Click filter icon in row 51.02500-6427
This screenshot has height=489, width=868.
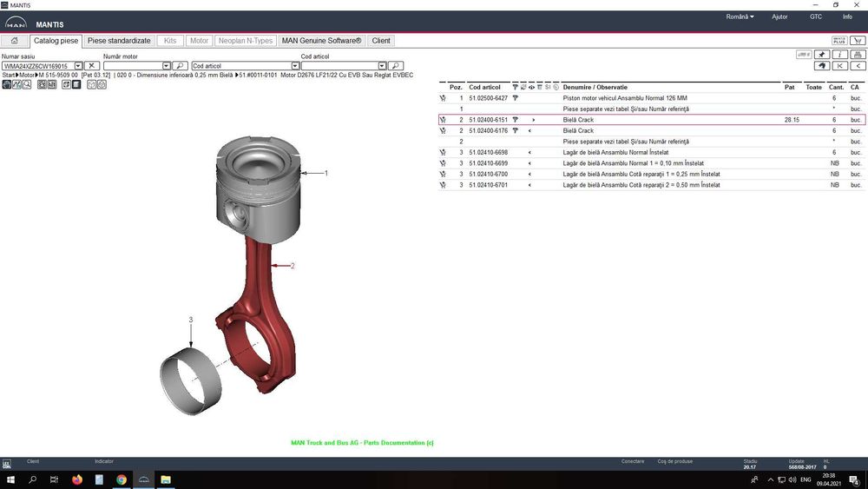point(516,98)
